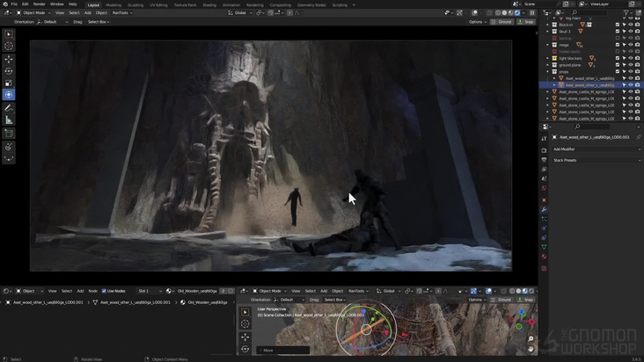Screen dimensions: 644x362
Task: Collapse the props collection in outliner
Action: coord(547,72)
